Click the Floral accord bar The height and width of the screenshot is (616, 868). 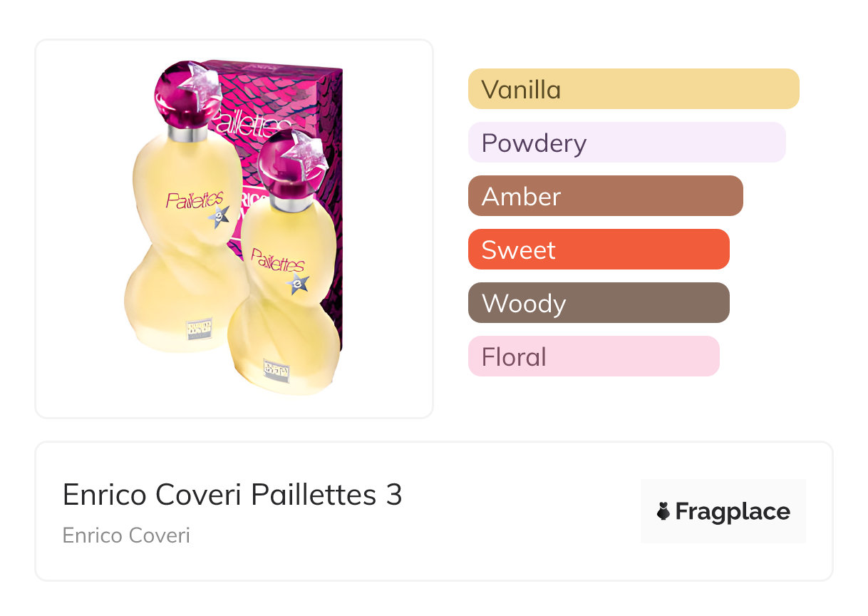pos(594,356)
